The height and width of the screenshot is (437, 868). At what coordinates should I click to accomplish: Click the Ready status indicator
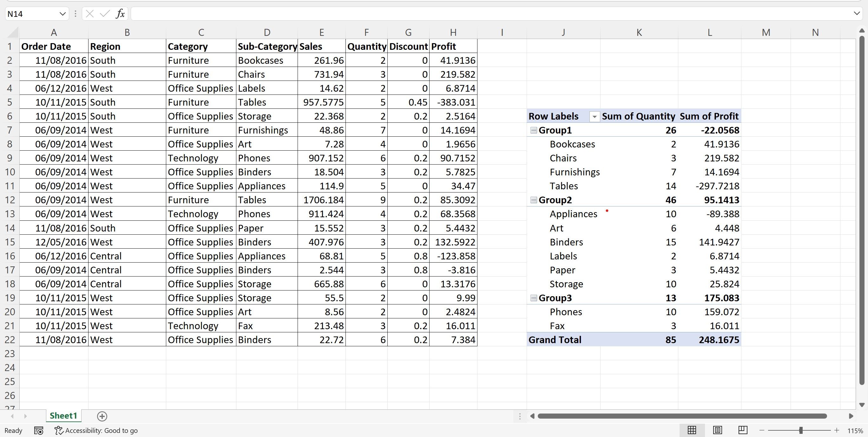click(x=13, y=431)
